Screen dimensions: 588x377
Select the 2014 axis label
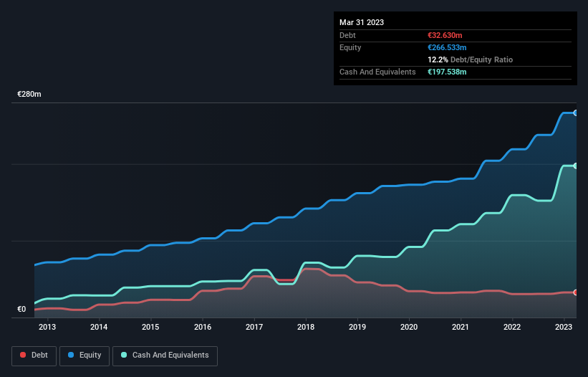99,327
